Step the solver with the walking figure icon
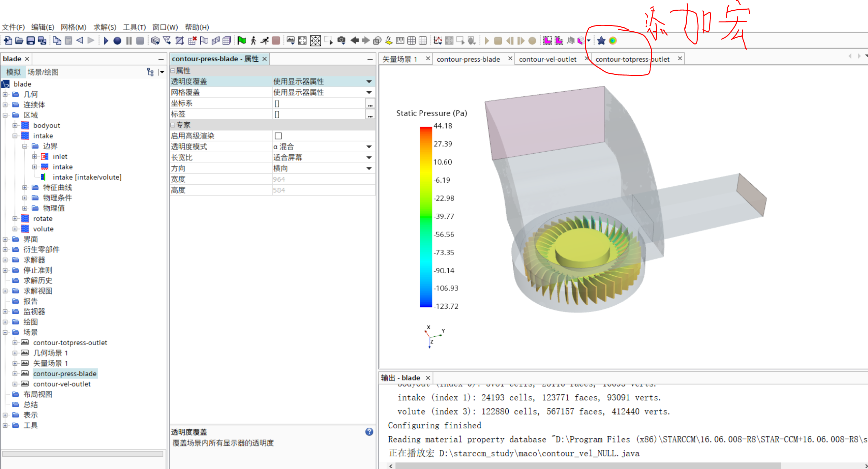Image resolution: width=868 pixels, height=469 pixels. 253,41
